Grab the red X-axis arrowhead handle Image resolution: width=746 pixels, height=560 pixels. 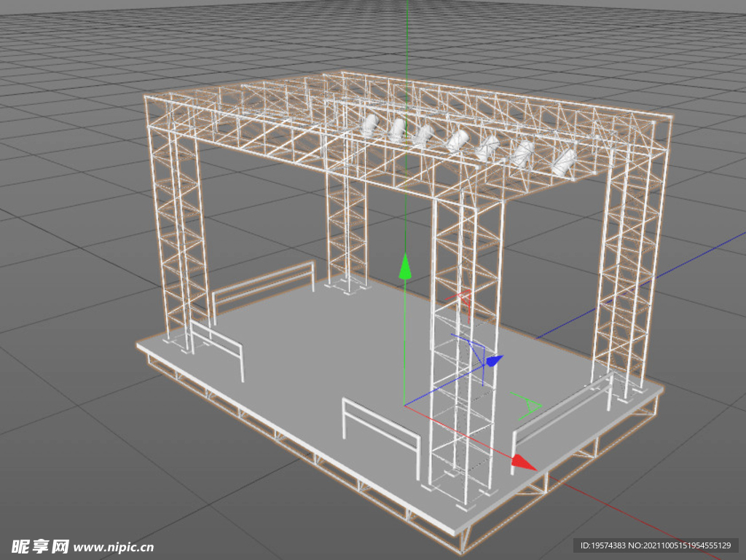click(x=523, y=462)
